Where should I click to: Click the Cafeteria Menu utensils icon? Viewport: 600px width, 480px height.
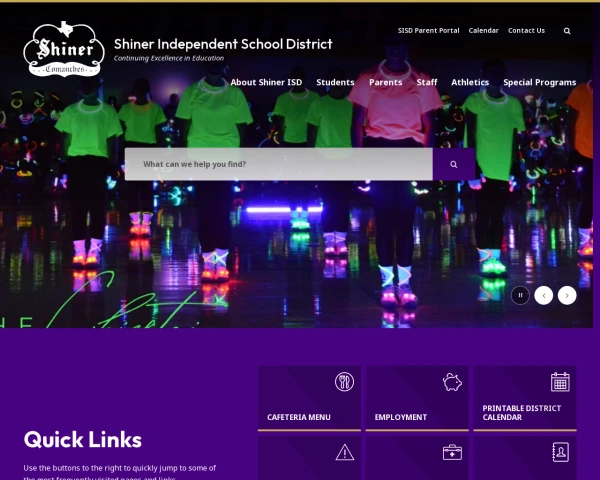click(344, 382)
